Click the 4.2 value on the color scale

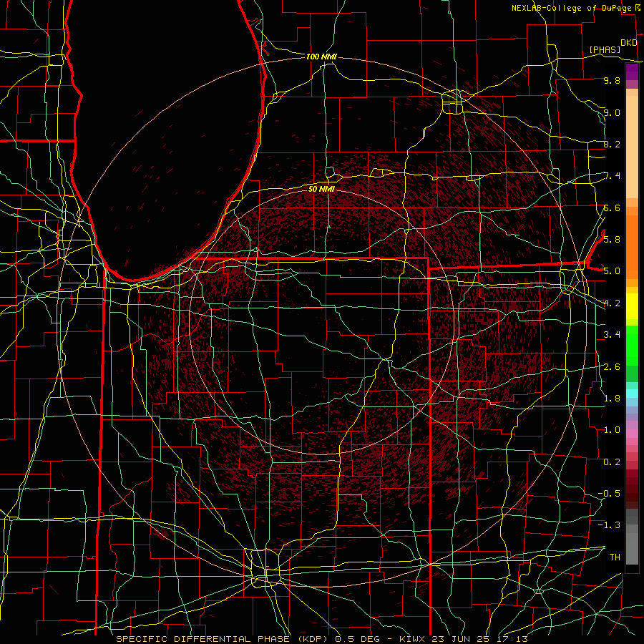click(612, 303)
